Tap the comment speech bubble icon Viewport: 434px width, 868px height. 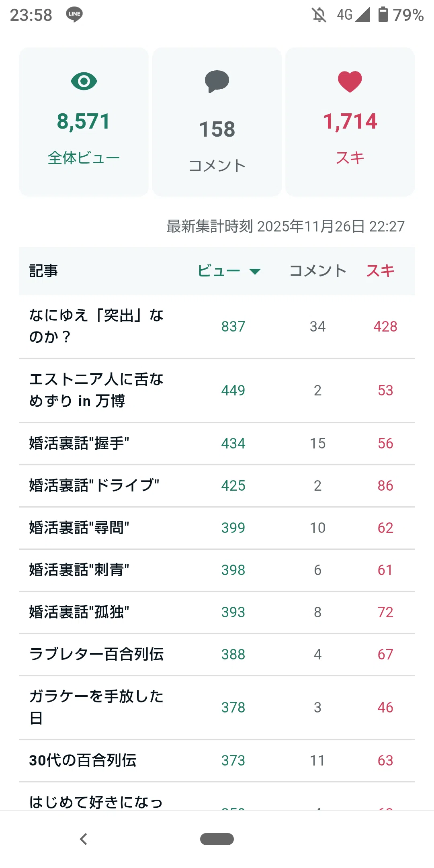pyautogui.click(x=217, y=82)
